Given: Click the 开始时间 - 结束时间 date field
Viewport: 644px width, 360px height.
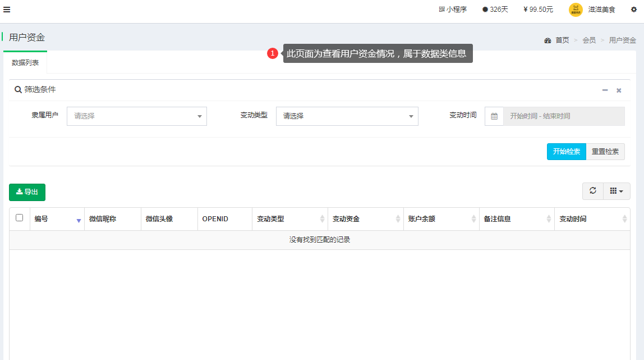Looking at the screenshot, I should coord(564,116).
